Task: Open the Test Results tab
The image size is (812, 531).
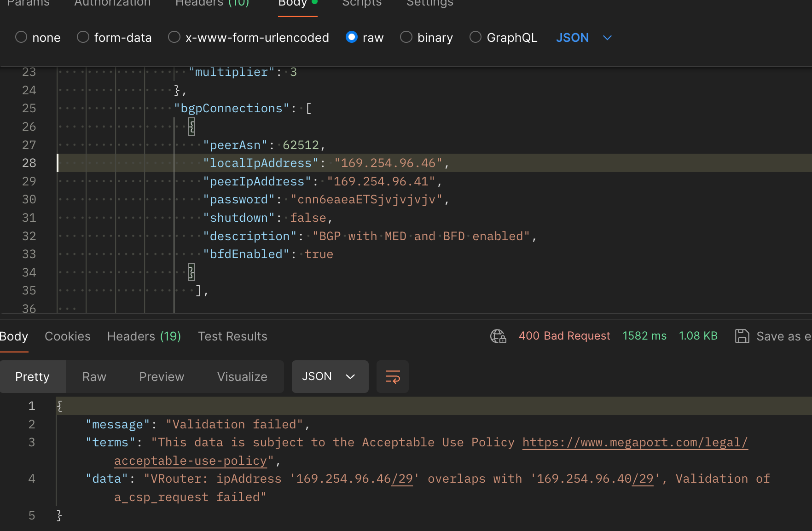Action: pyautogui.click(x=232, y=336)
